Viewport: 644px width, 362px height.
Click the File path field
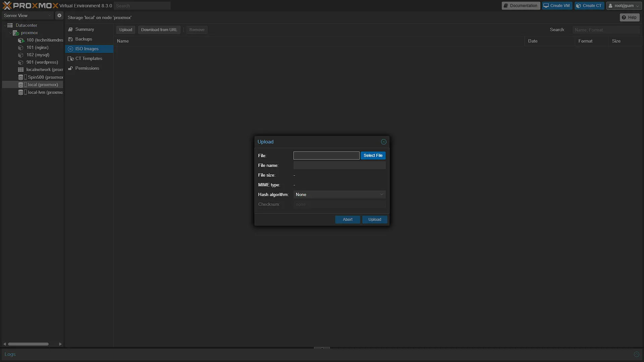pos(326,156)
